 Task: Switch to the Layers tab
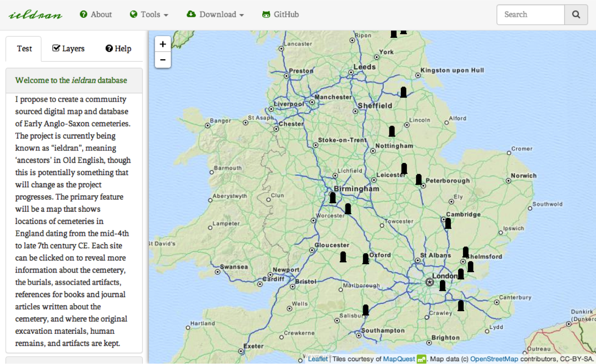(x=68, y=48)
